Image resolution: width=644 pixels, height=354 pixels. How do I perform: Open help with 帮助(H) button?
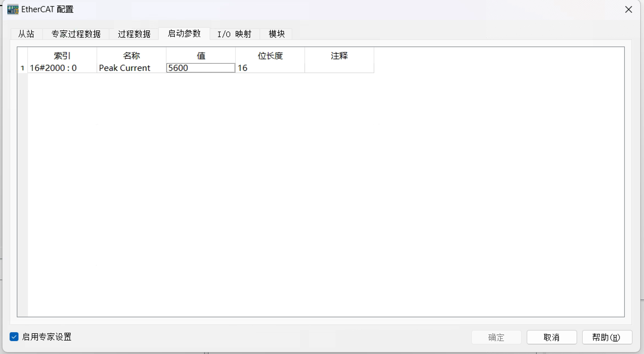[x=607, y=337]
